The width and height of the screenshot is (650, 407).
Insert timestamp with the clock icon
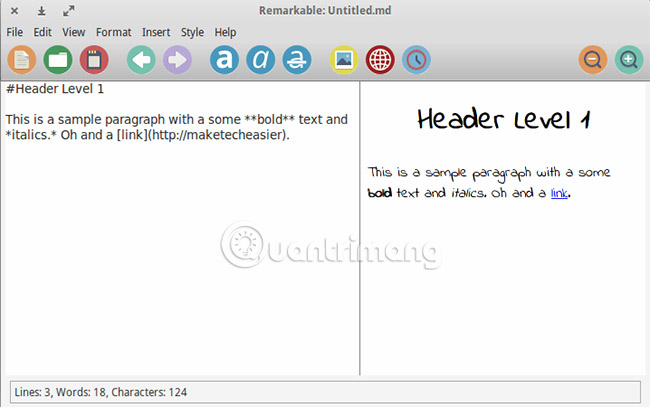pos(416,60)
